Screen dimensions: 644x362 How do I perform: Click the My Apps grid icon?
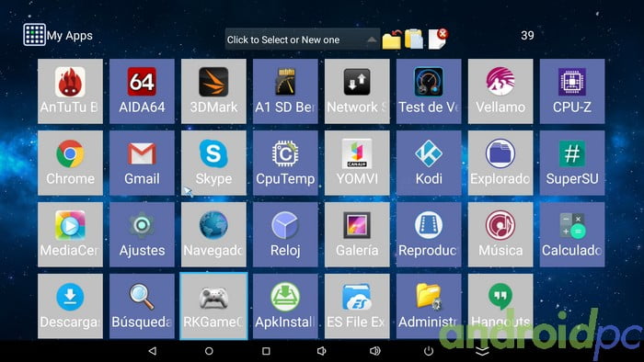[35, 34]
